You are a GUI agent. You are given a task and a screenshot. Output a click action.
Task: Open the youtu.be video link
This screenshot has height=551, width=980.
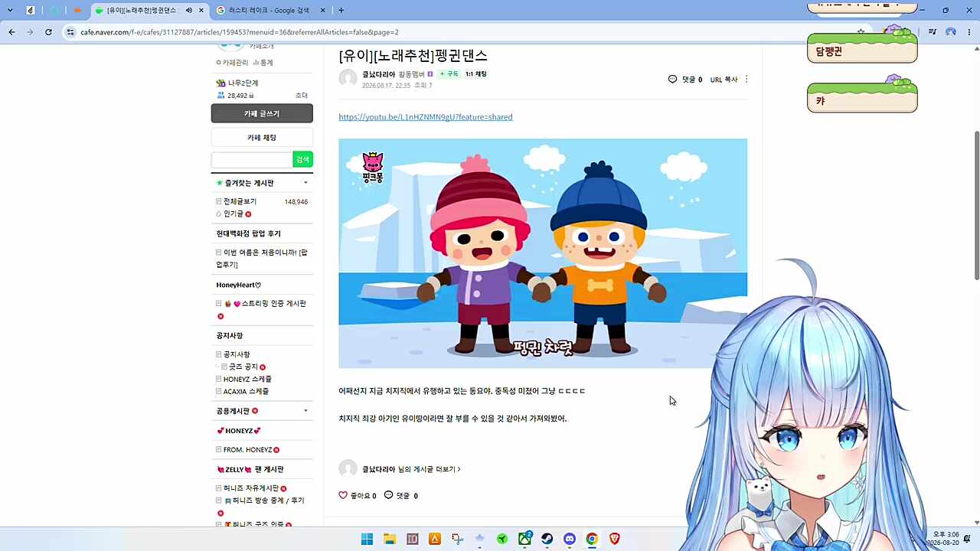pyautogui.click(x=426, y=117)
